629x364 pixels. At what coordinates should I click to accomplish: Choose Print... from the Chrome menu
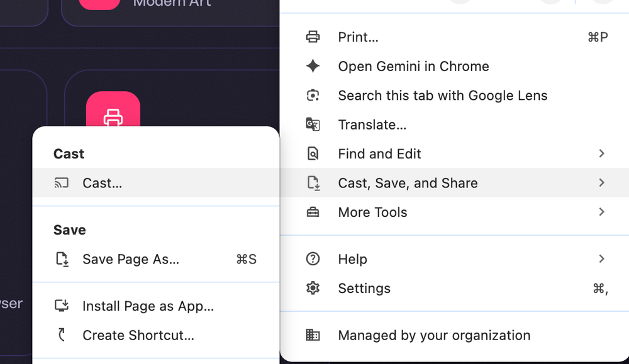pyautogui.click(x=455, y=37)
